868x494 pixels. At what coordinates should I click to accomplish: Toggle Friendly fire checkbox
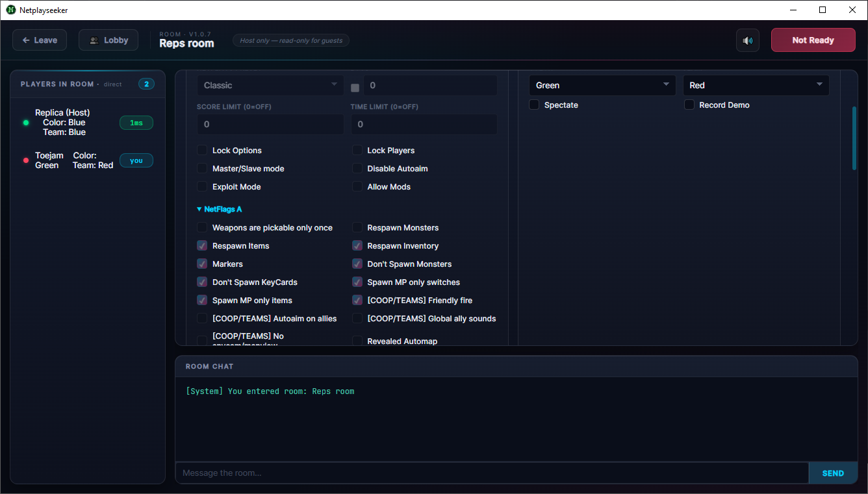357,300
